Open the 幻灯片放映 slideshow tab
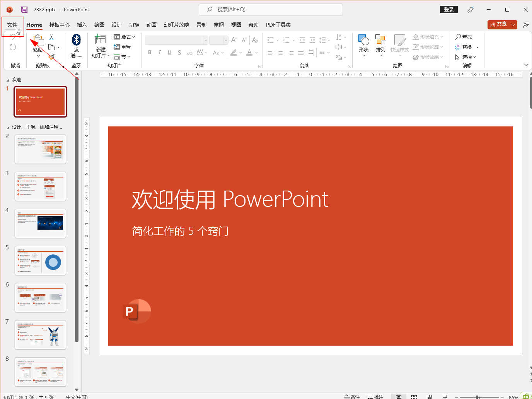Screen dimensions: 532x399 click(176, 25)
